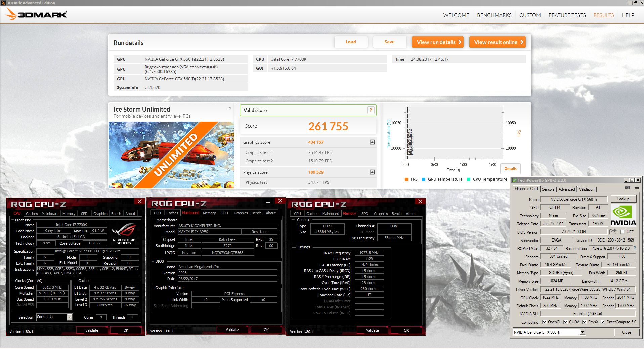Close the CPU-Z Mainboard window with X
This screenshot has height=349, width=644.
[280, 201]
